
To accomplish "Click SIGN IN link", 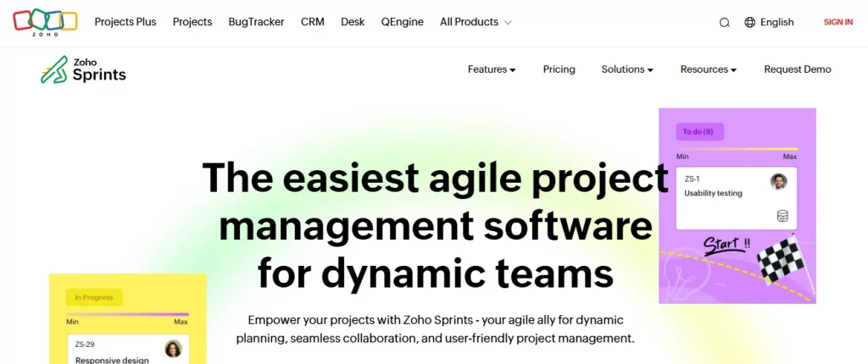I will 838,22.
